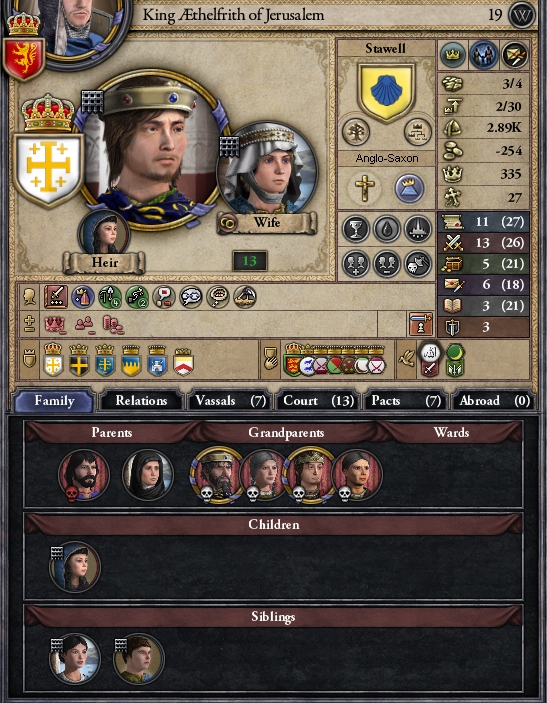Viewport: 547px width, 703px height.
Task: Click the green crescent shield icon
Action: pyautogui.click(x=455, y=360)
